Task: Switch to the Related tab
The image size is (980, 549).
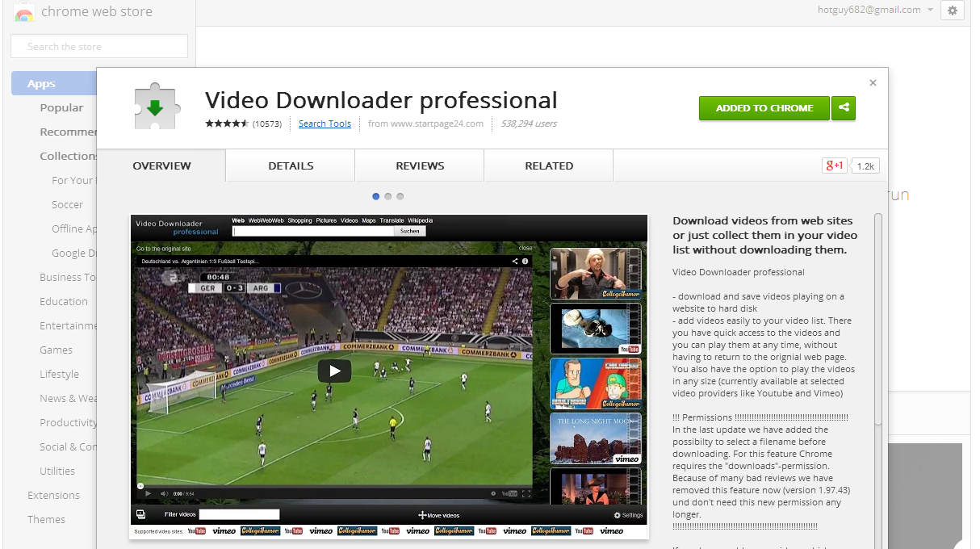Action: (549, 166)
